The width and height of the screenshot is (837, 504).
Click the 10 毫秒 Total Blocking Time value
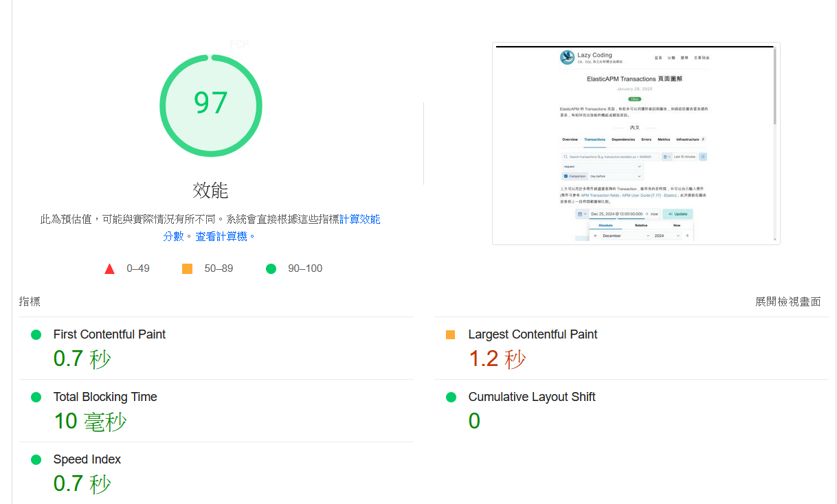pyautogui.click(x=90, y=421)
